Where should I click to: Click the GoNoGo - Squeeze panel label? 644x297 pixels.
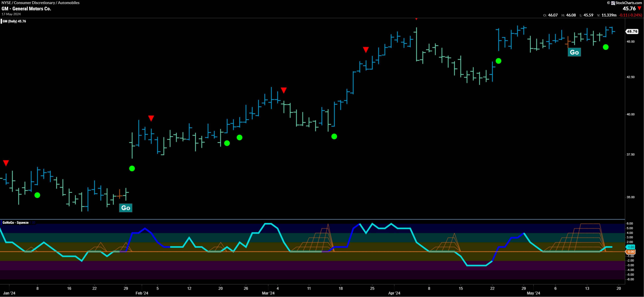pyautogui.click(x=16, y=223)
